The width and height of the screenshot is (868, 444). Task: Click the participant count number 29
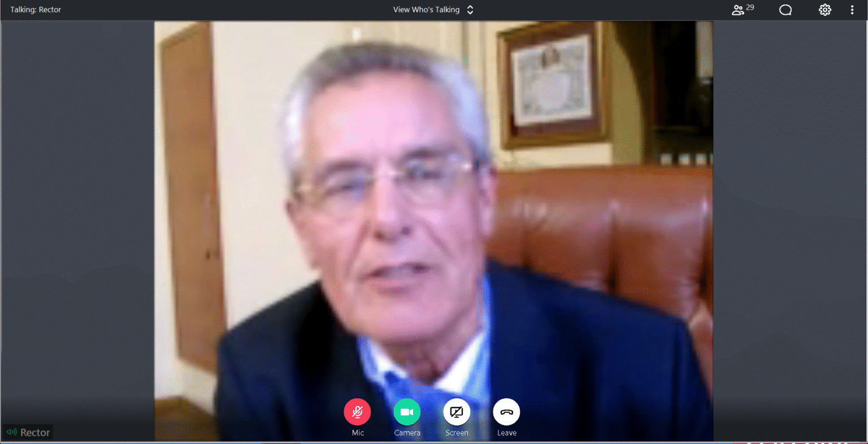pos(750,7)
